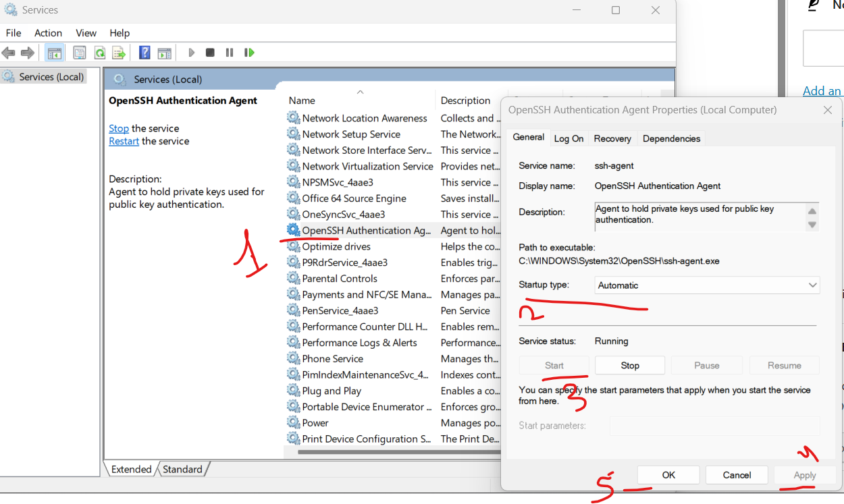
Task: Switch to the Standard view tab
Action: pos(184,469)
